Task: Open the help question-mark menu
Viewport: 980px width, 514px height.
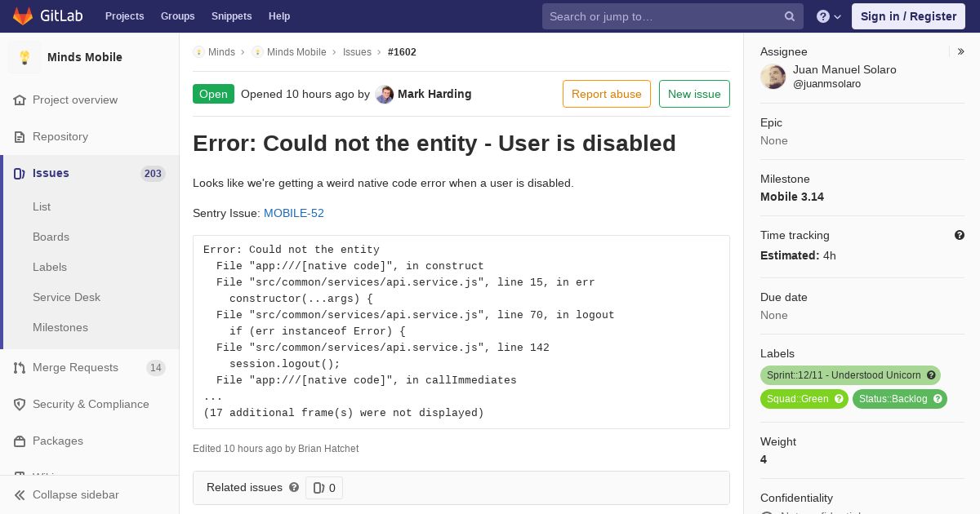Action: tap(829, 16)
